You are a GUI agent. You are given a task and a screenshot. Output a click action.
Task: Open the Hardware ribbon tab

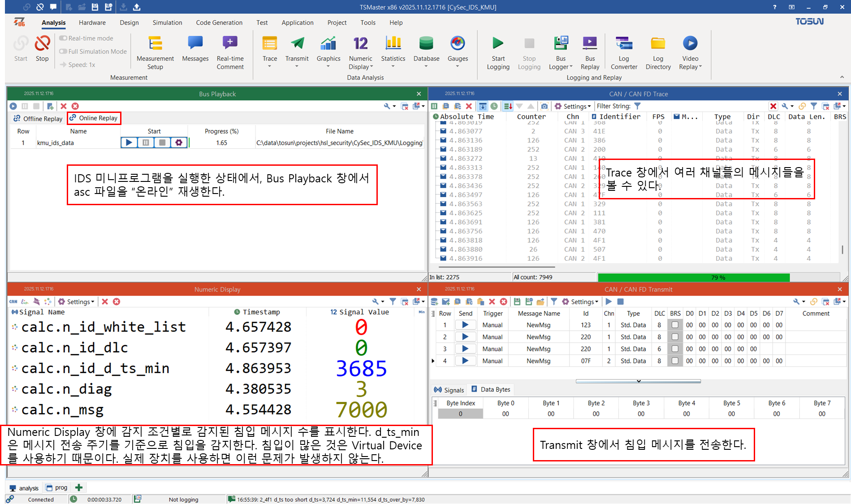[x=92, y=22]
